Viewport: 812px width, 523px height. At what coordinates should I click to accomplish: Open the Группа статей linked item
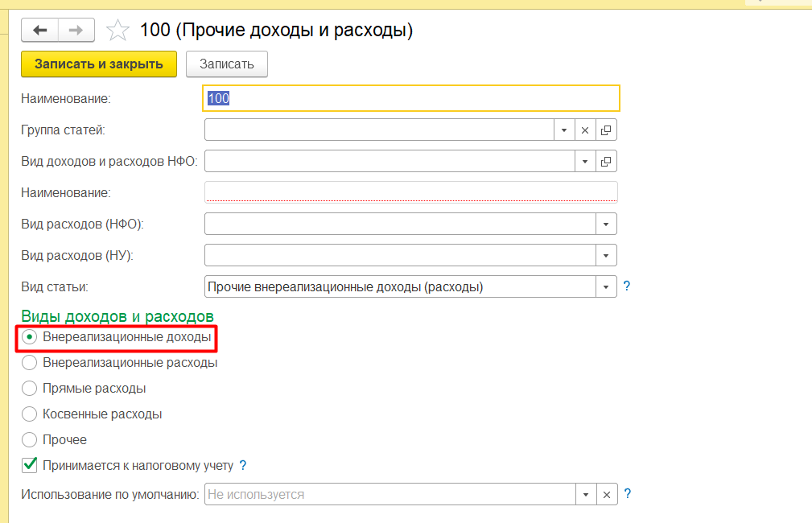click(607, 130)
